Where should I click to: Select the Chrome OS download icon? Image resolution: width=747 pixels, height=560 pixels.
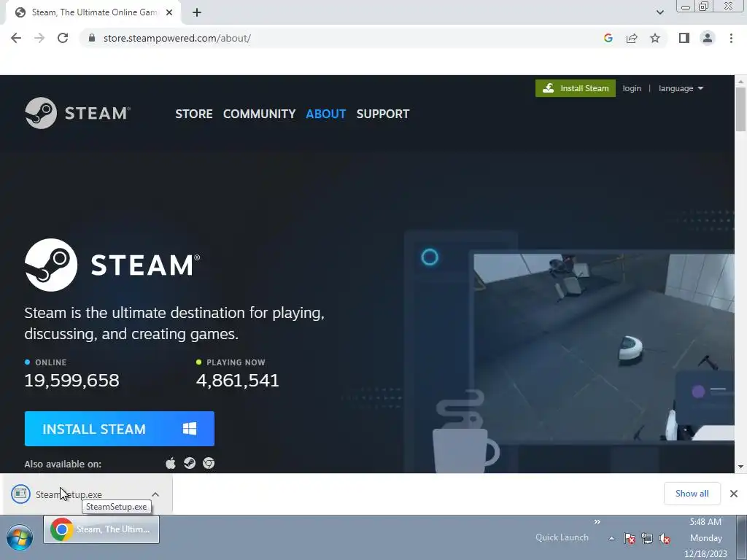point(209,463)
